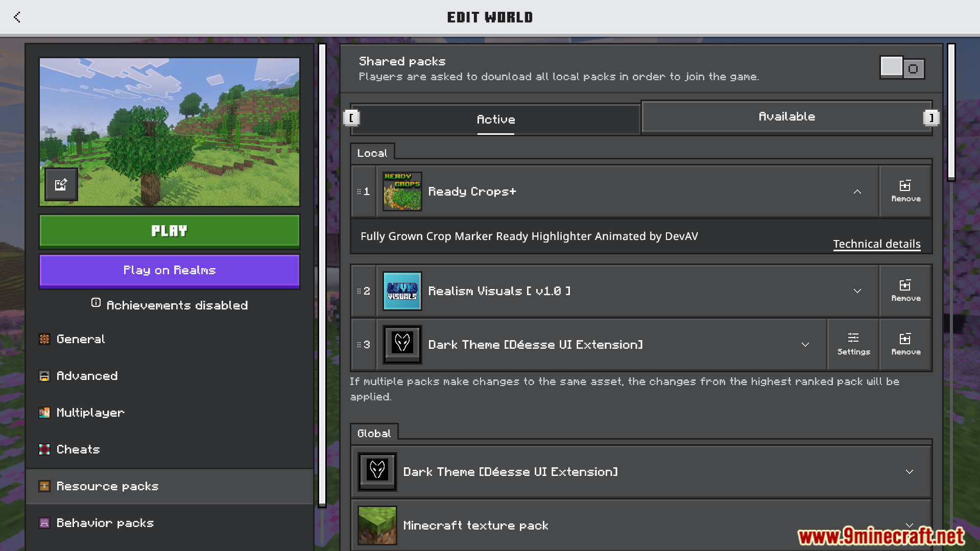Click the left panel scrollbar
The image size is (980, 551).
tap(322, 275)
